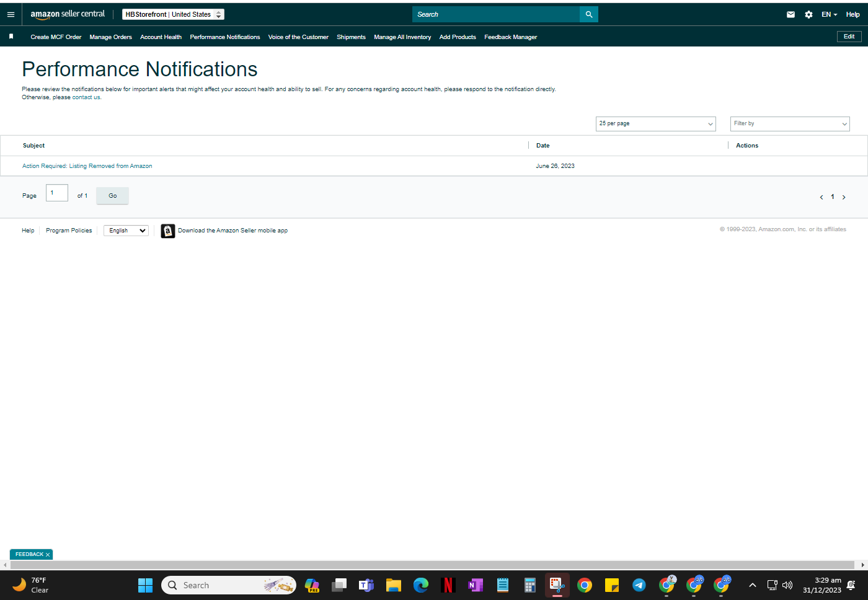Go to previous page with left chevron

pyautogui.click(x=821, y=197)
